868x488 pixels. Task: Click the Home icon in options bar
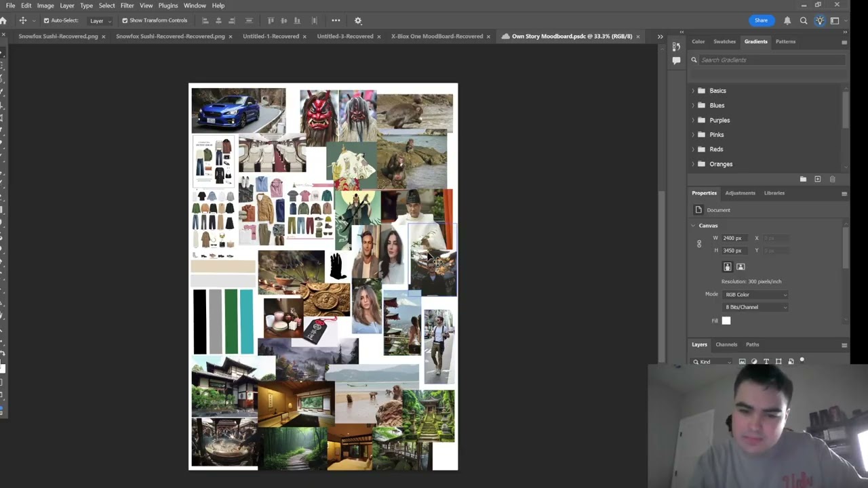pyautogui.click(x=3, y=20)
